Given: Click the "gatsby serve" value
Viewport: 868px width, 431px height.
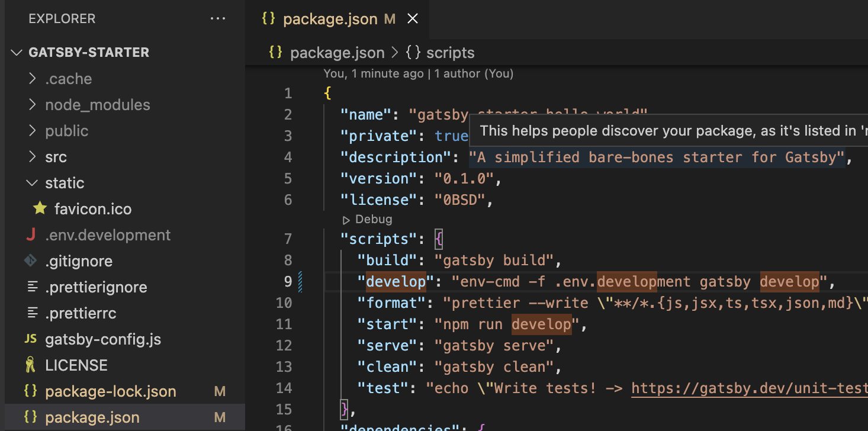Looking at the screenshot, I should [x=494, y=346].
